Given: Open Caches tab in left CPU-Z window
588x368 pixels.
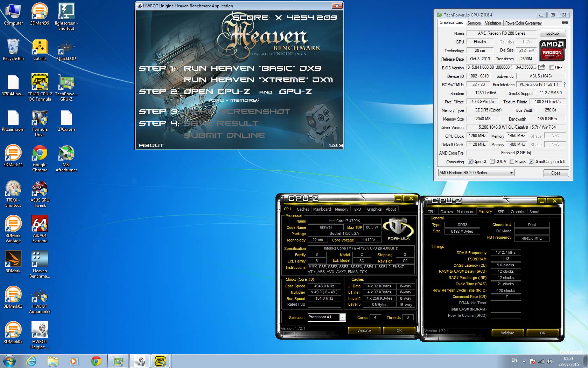Looking at the screenshot, I should pos(303,209).
